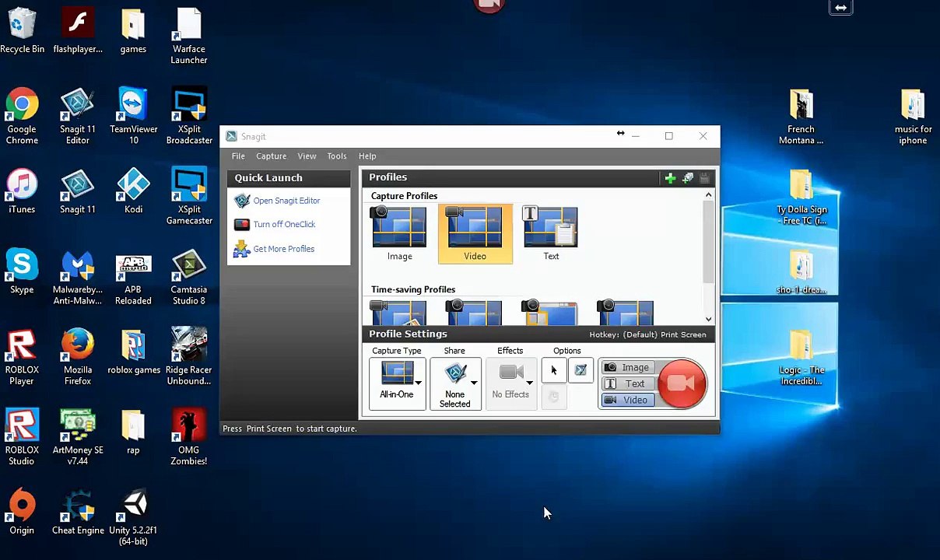Switch capture mode to Text
The image size is (940, 560).
click(627, 383)
